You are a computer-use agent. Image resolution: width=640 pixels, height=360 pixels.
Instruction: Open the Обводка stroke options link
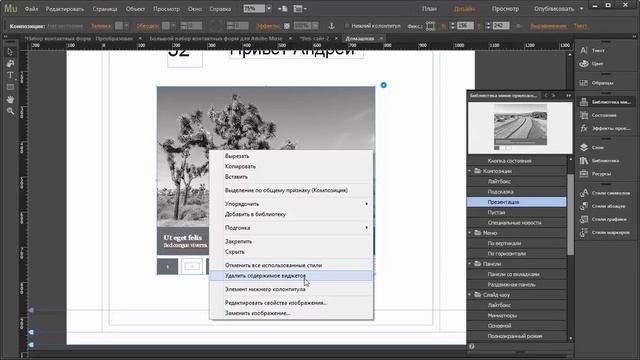[147, 26]
